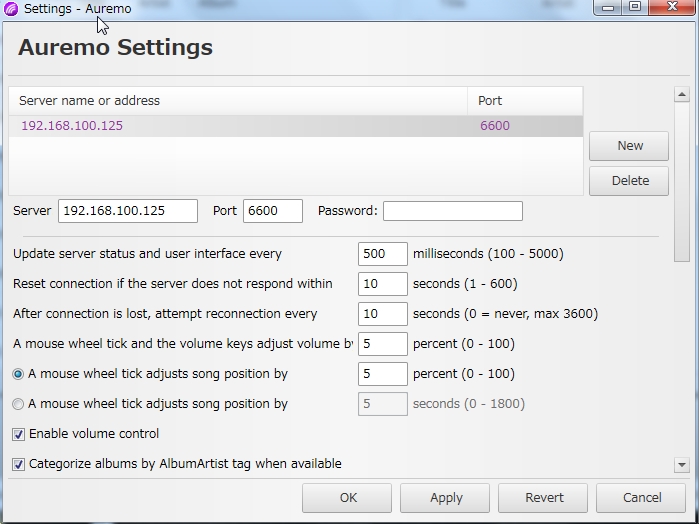Select song position by seconds radio button
The width and height of the screenshot is (699, 524).
click(18, 404)
